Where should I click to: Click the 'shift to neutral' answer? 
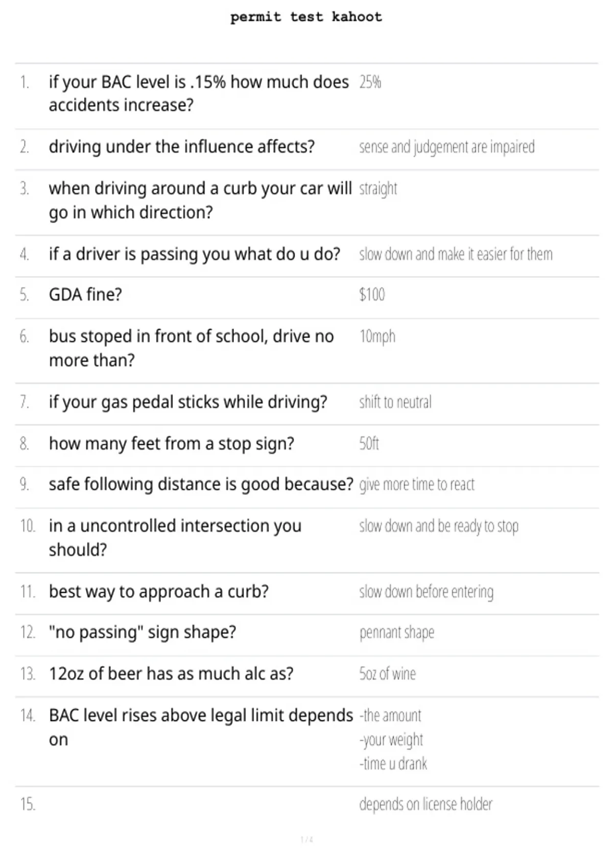(x=395, y=402)
